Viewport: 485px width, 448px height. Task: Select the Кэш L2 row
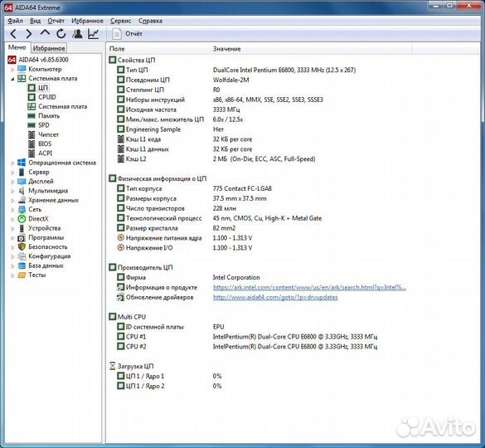[x=216, y=158]
